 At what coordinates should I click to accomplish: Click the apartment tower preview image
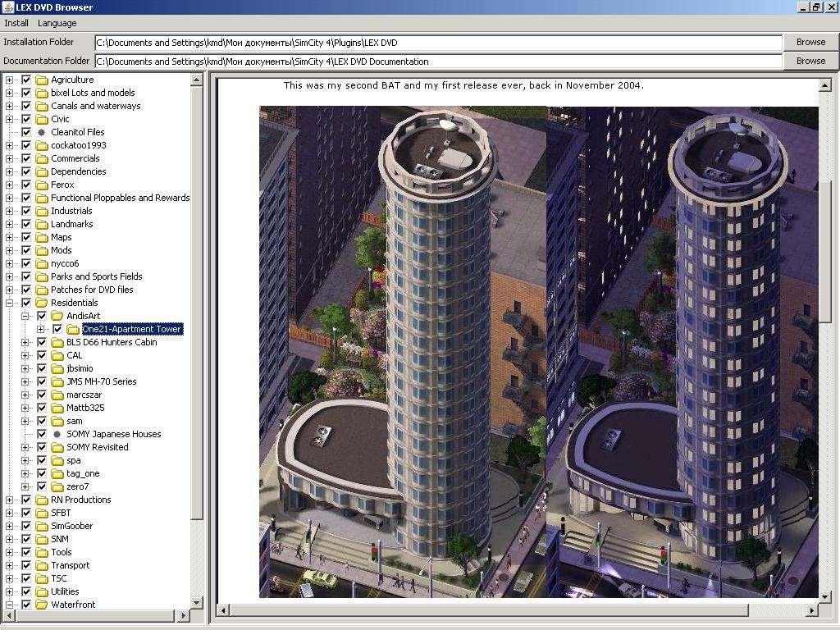[x=538, y=351]
